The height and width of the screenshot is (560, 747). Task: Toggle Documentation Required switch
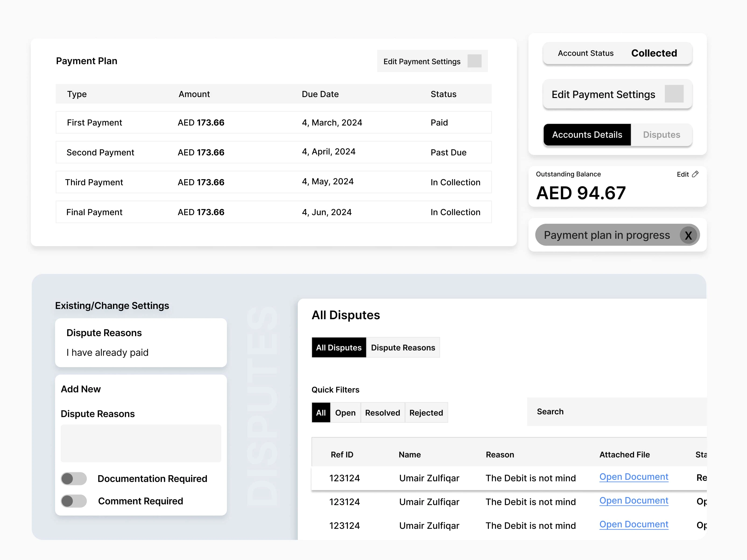tap(74, 478)
